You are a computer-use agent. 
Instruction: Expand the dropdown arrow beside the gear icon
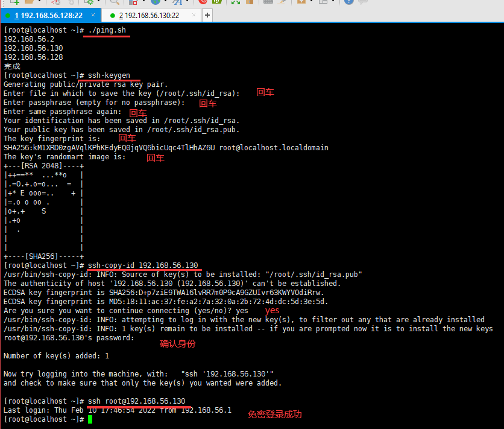pyautogui.click(x=98, y=2)
